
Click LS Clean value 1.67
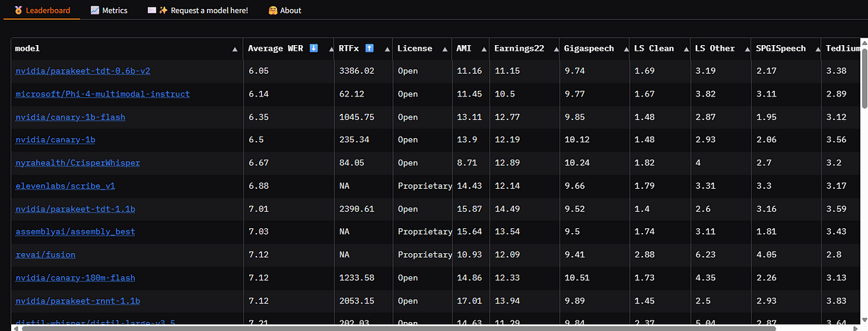[644, 94]
